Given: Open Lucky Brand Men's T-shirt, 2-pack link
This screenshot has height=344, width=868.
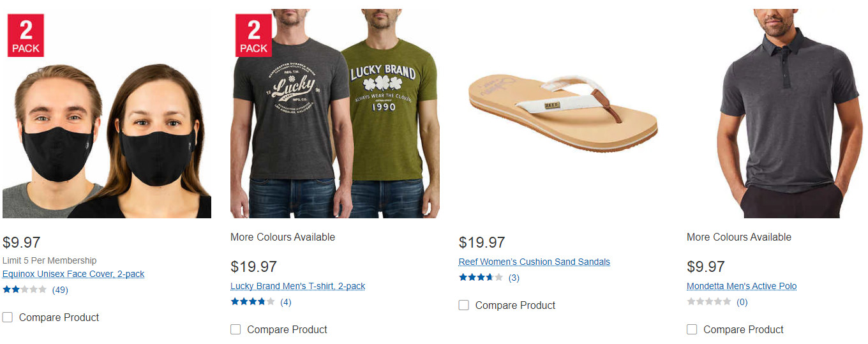Looking at the screenshot, I should click(x=297, y=286).
